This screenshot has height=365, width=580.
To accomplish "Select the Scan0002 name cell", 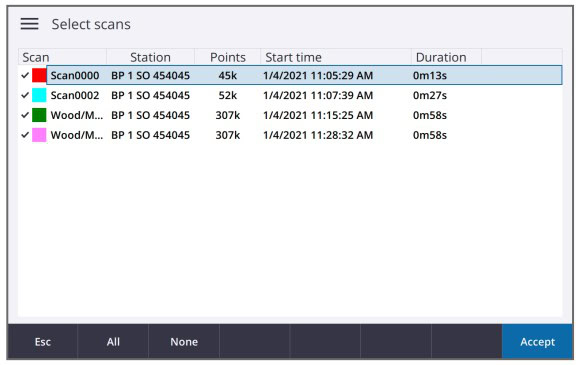I will coord(75,95).
